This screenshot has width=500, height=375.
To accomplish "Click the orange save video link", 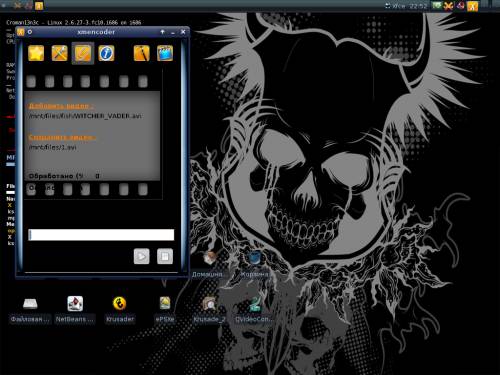I will (x=62, y=137).
